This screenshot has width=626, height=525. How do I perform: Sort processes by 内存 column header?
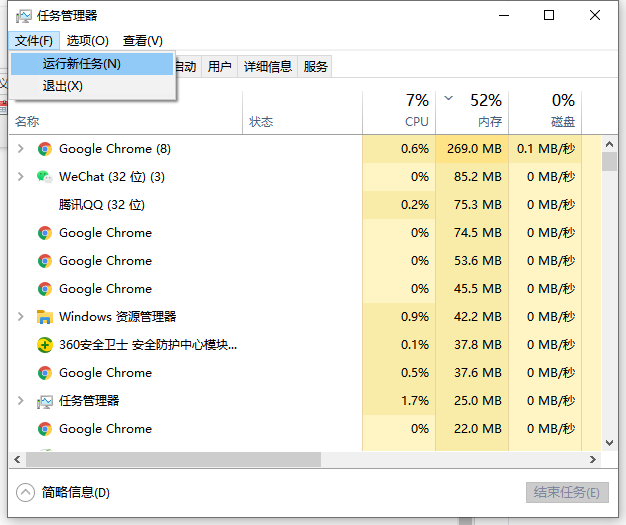489,121
